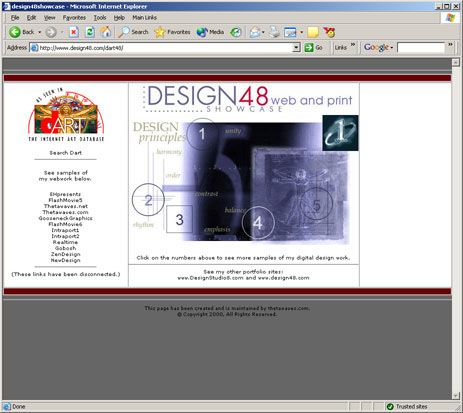Expand the address bar dropdown

coord(296,48)
